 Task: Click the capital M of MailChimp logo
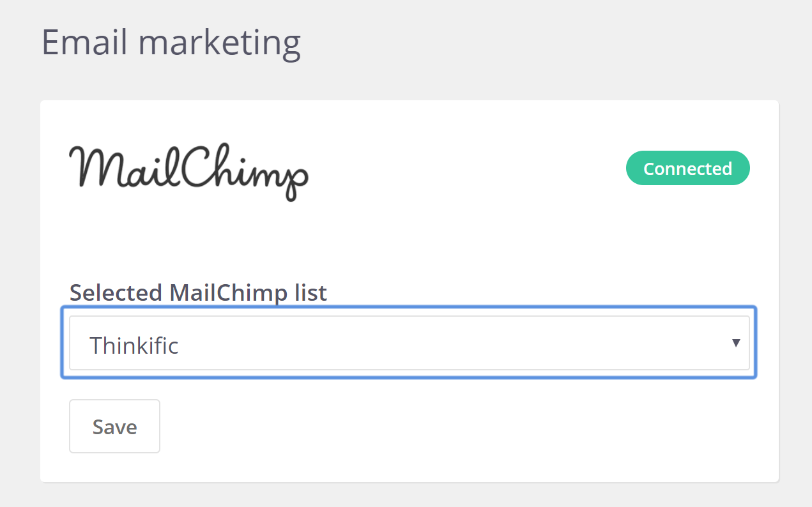95,167
